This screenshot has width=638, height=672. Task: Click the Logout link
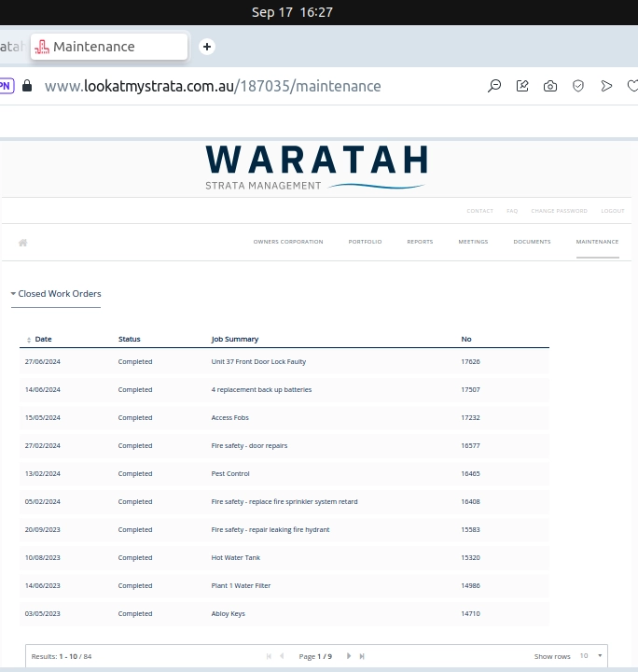click(613, 211)
